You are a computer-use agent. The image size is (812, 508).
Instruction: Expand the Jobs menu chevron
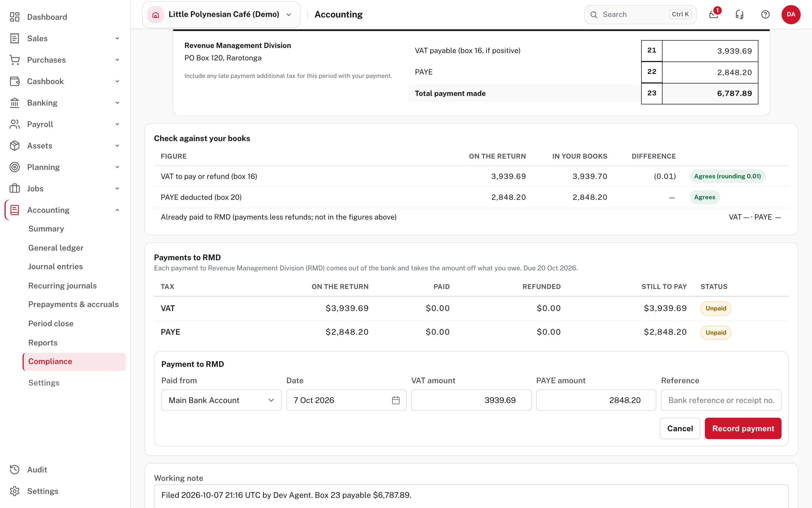[x=118, y=189]
